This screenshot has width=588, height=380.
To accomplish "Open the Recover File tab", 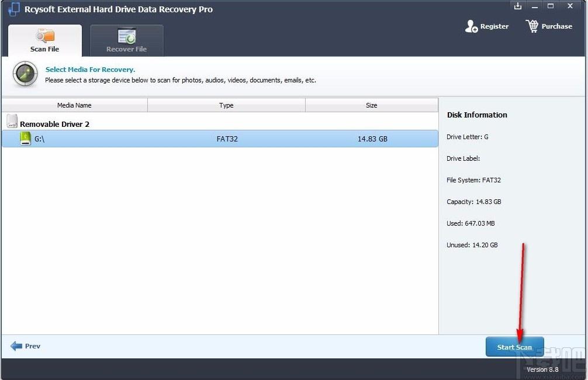I will [127, 40].
